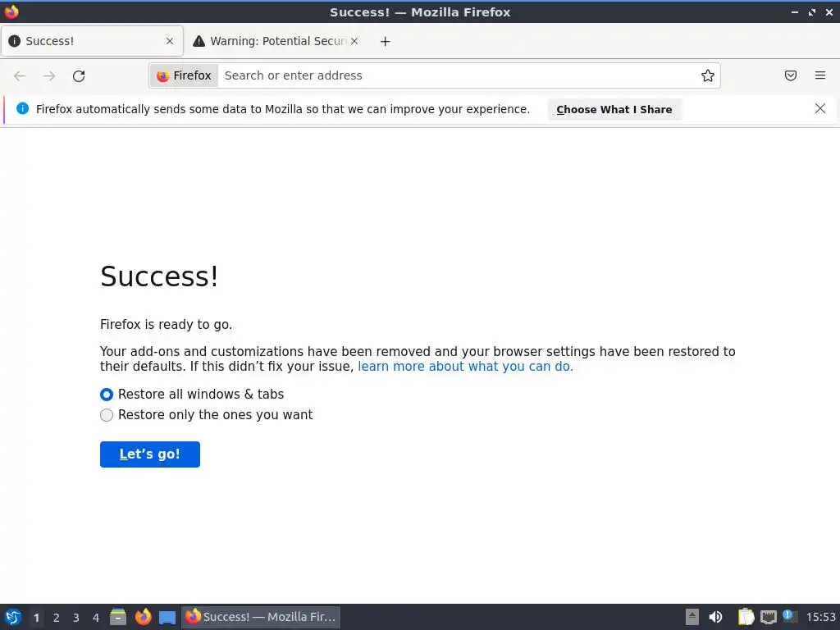Viewport: 840px width, 630px height.
Task: Open the volume control tray icon
Action: [x=715, y=617]
